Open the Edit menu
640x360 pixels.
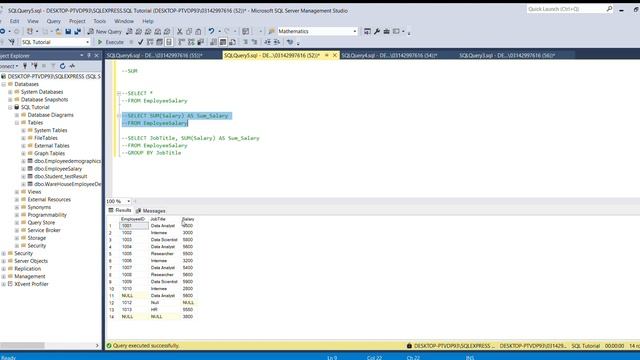[14, 21]
